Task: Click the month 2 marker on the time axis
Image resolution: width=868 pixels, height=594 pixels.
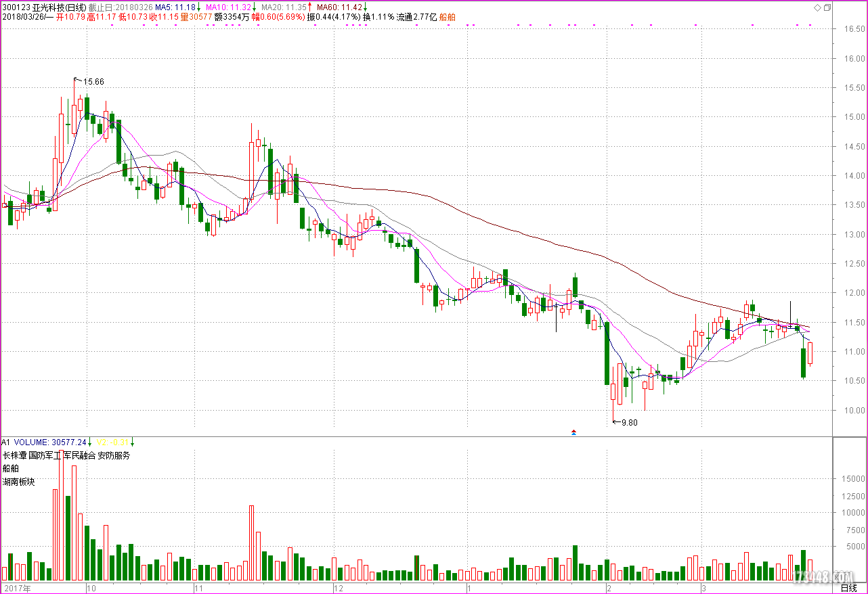Action: tap(609, 588)
